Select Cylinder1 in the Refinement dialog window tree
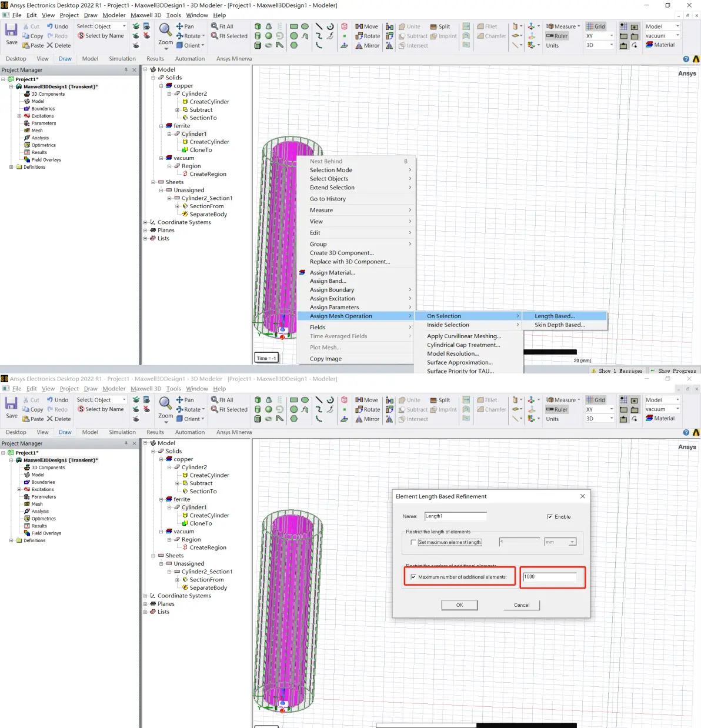The image size is (701, 728). click(x=194, y=507)
